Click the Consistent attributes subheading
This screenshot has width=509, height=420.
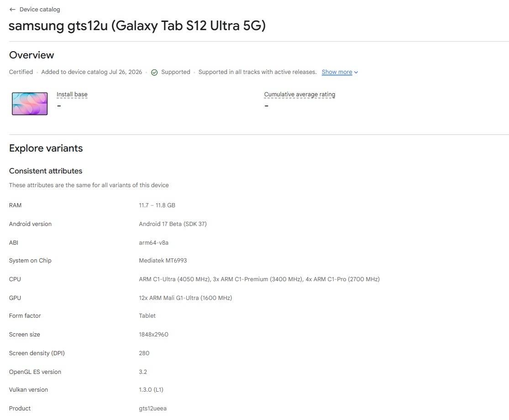(46, 171)
